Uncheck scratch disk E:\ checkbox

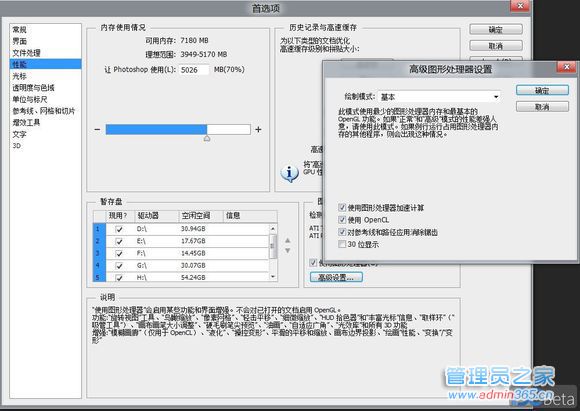[119, 242]
